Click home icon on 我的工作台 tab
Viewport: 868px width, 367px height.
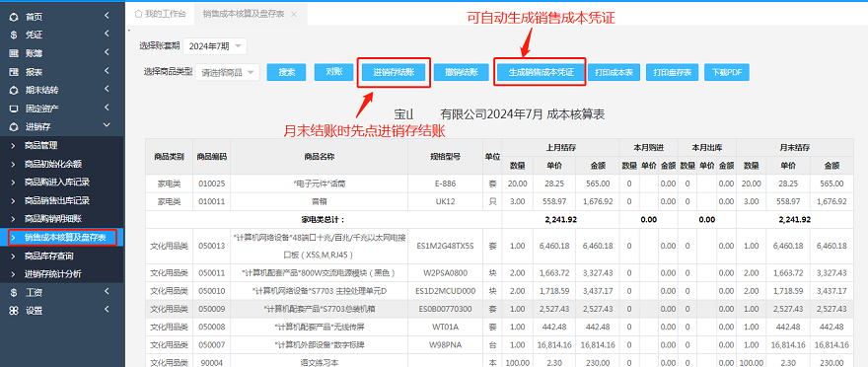click(x=138, y=14)
